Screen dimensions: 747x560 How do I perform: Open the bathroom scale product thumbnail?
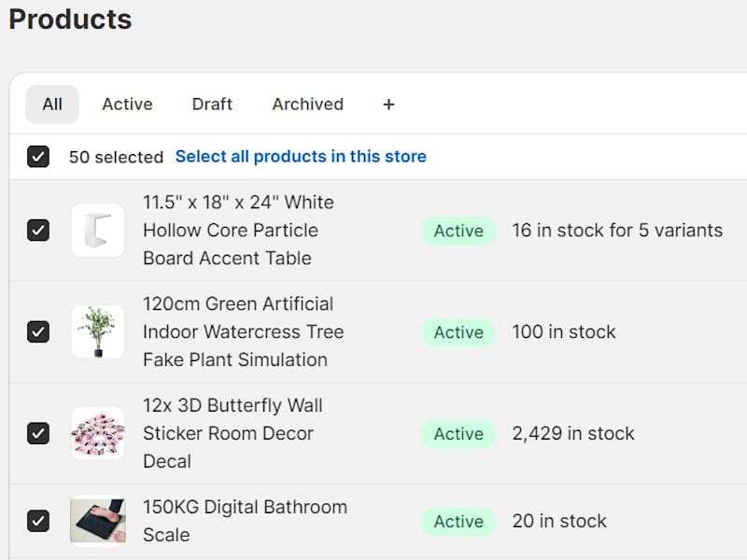click(98, 521)
